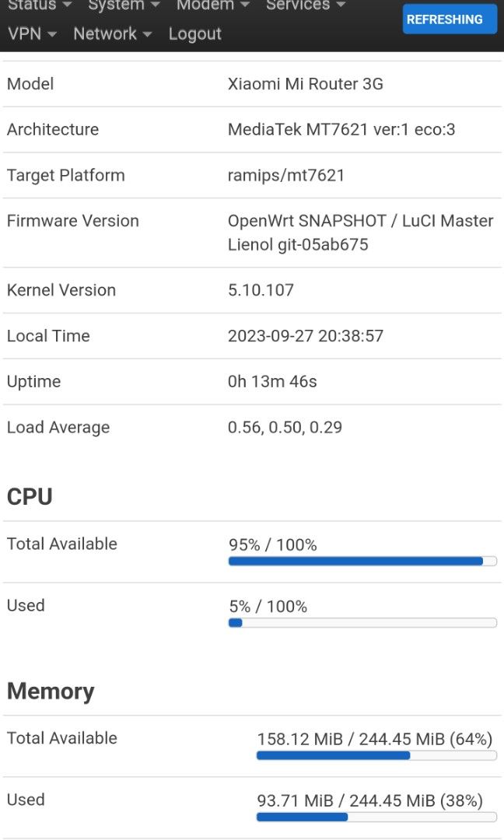Click the REFRESHING button

coord(450,19)
